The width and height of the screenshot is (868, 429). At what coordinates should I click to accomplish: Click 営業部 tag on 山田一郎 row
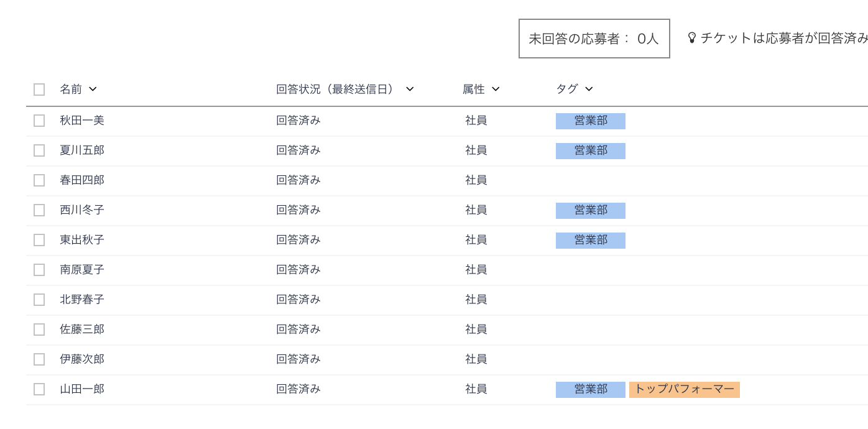(x=590, y=389)
